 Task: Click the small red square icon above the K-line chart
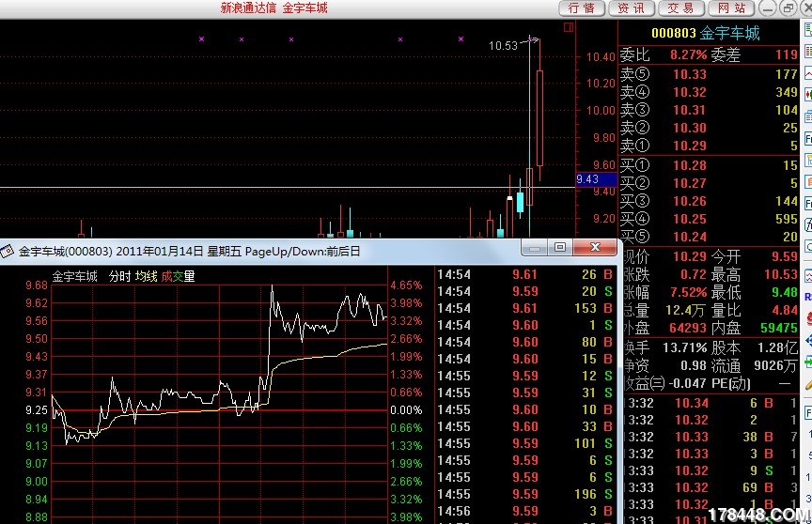568,27
